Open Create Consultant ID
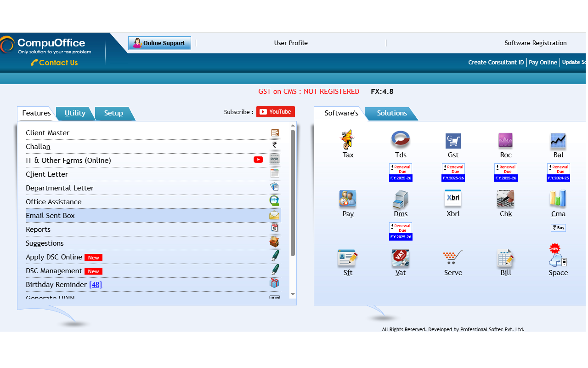The height and width of the screenshot is (368, 588). tap(496, 62)
